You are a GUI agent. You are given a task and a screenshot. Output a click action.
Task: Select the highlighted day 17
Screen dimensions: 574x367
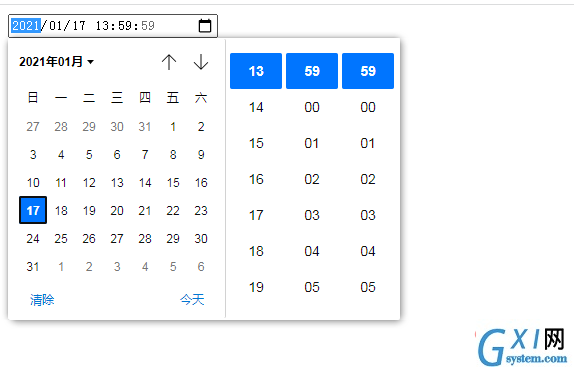[33, 210]
